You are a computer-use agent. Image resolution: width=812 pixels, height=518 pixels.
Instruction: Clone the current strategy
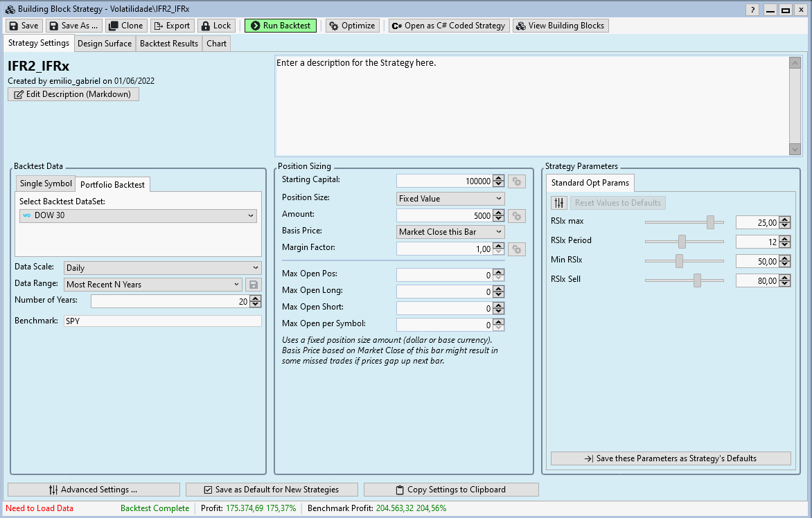(125, 26)
